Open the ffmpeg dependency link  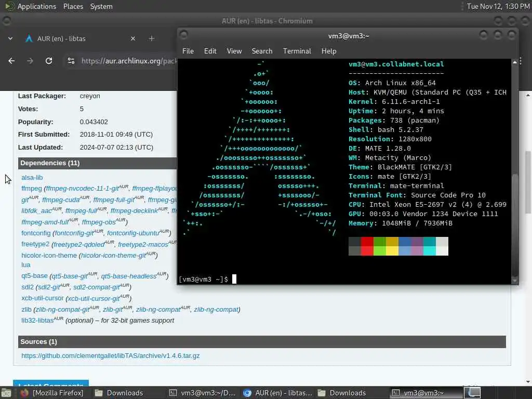point(32,188)
